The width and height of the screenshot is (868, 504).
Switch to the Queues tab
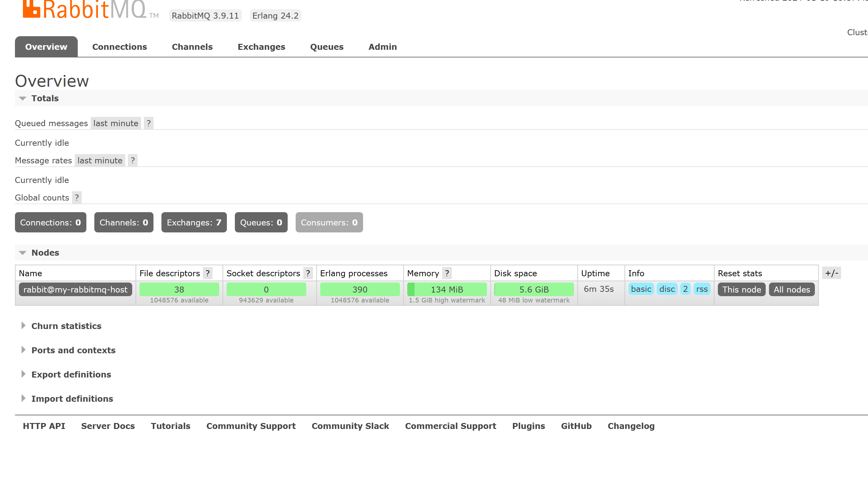click(x=327, y=47)
